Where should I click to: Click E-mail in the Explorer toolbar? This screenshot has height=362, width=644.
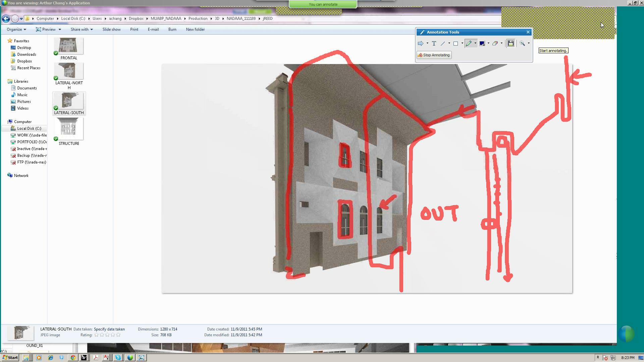coord(153,29)
